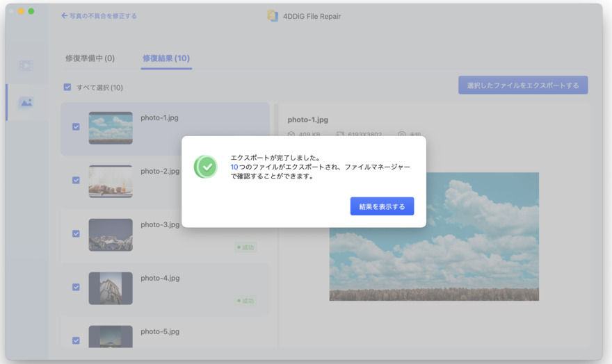This screenshot has width=612, height=364.
Task: Select the photo-2.jpg thumbnail
Action: coord(111,181)
